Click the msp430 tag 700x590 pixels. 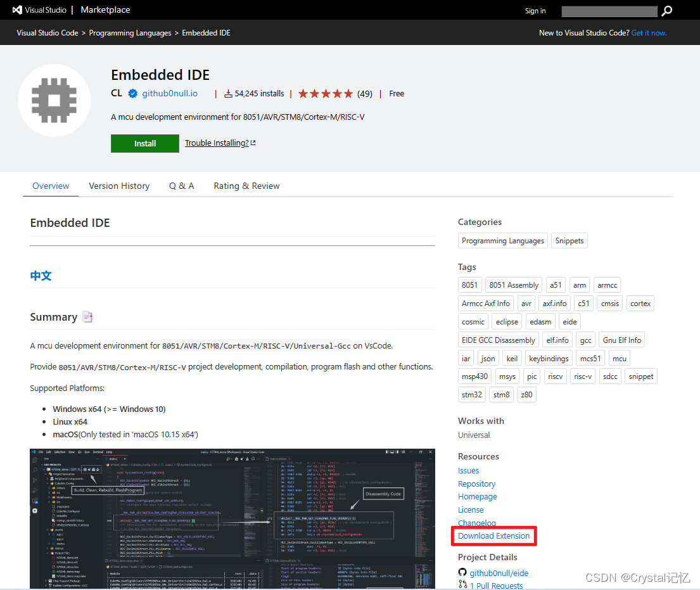474,376
